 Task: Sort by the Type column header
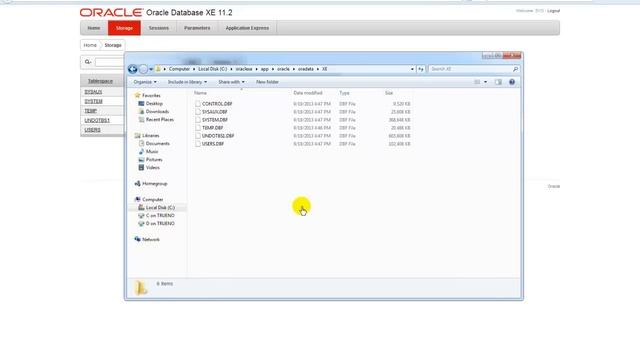click(x=344, y=93)
